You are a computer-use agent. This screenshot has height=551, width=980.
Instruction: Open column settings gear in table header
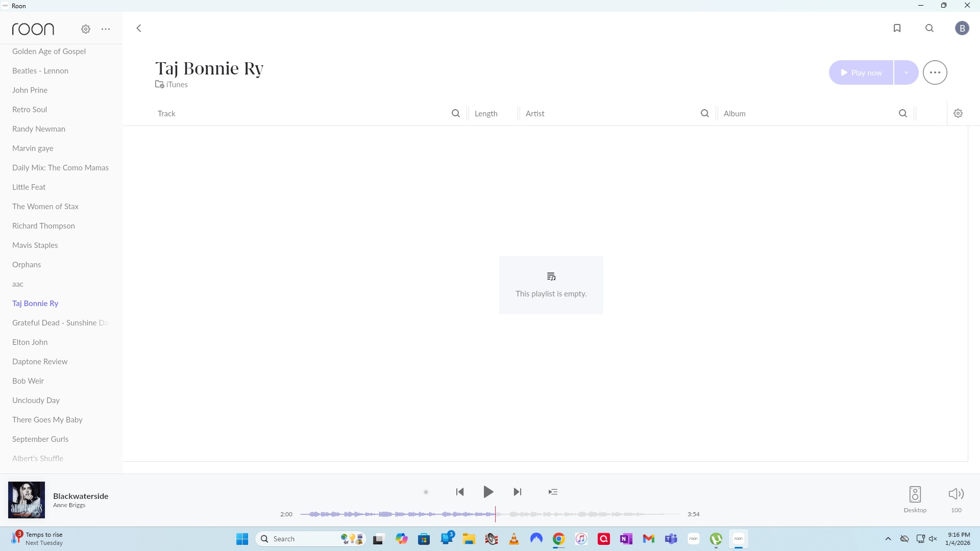958,113
